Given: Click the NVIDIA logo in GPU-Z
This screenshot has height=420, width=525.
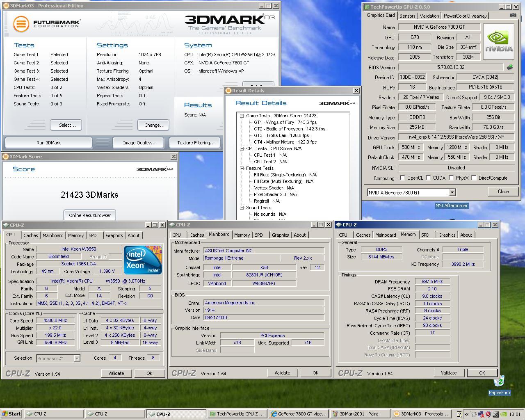Looking at the screenshot, I should [x=499, y=42].
